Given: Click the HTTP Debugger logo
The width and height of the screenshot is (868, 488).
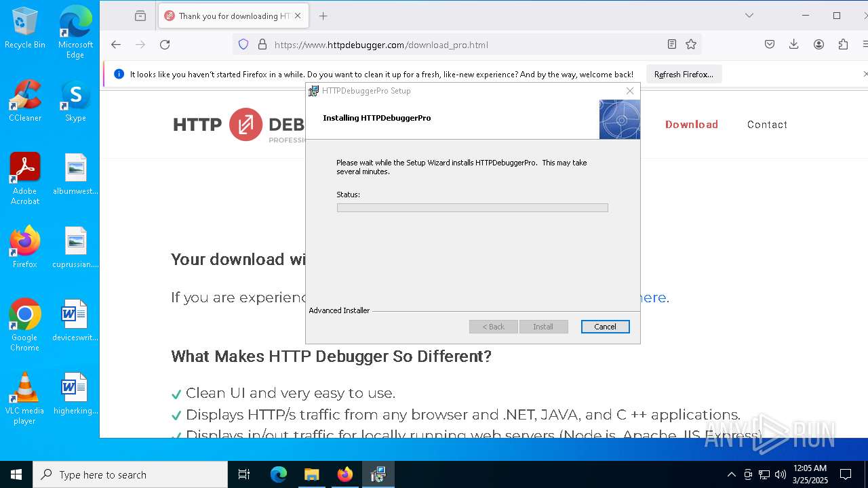Looking at the screenshot, I should click(239, 125).
